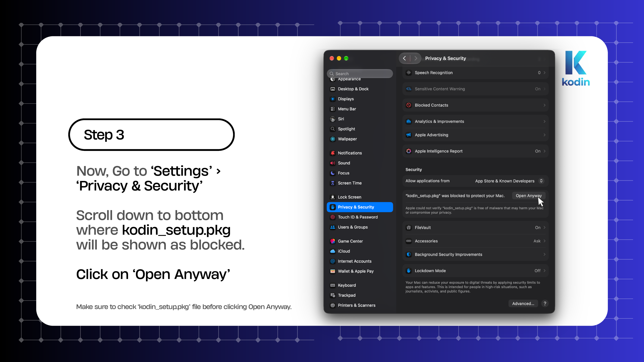Click the Sensitive Content Warning eye icon
This screenshot has width=644, height=362.
point(408,89)
